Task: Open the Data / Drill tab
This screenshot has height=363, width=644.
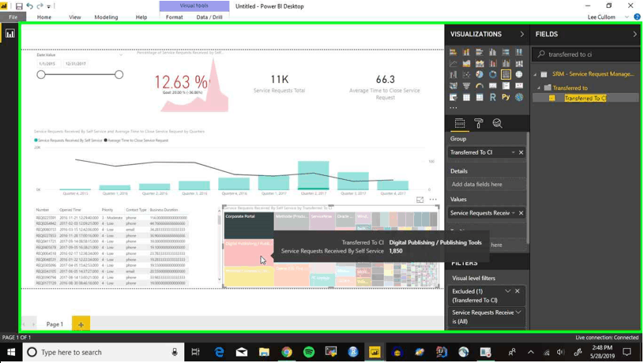Action: pos(209,17)
